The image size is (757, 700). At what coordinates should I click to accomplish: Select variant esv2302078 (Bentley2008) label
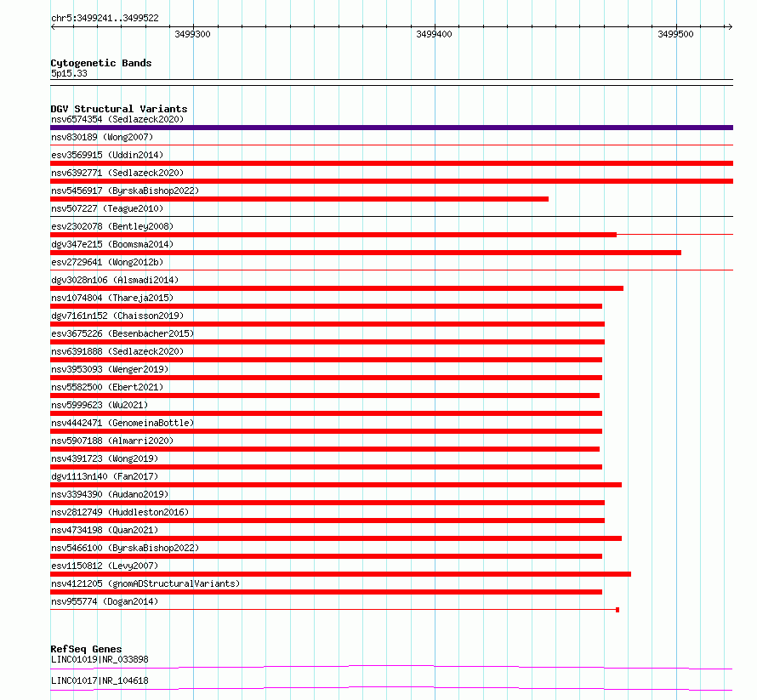pos(112,226)
